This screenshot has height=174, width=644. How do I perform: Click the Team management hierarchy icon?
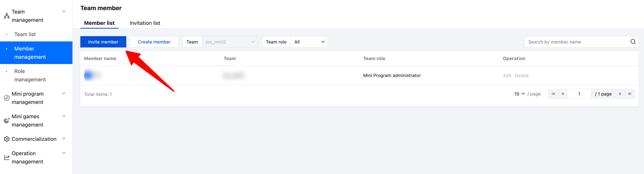pos(7,16)
